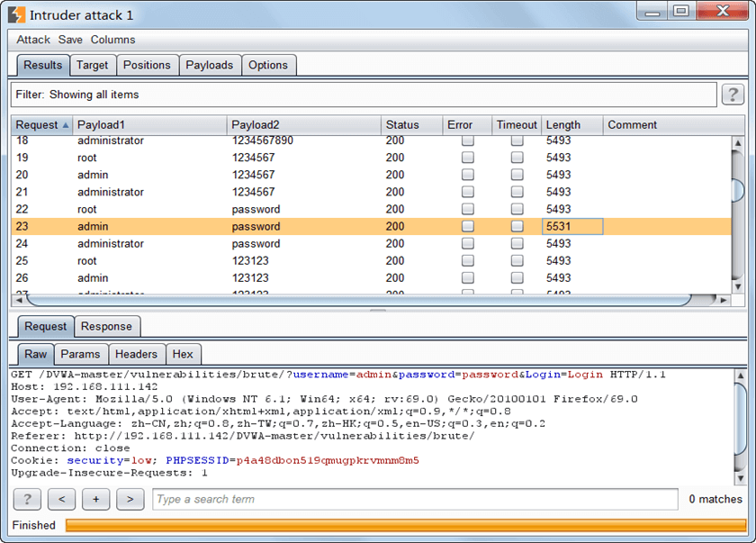756x543 pixels.
Task: Toggle Error checkbox in row 19
Action: click(x=467, y=158)
